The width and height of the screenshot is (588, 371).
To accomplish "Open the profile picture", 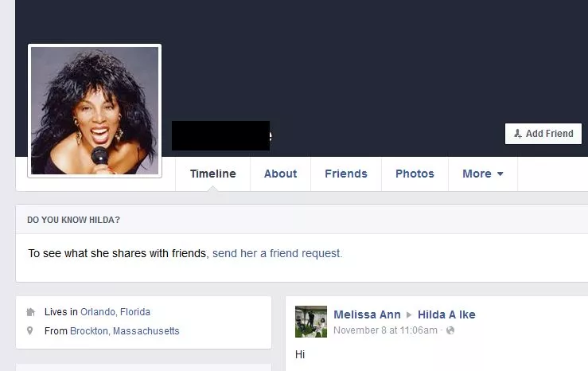I will [x=95, y=111].
